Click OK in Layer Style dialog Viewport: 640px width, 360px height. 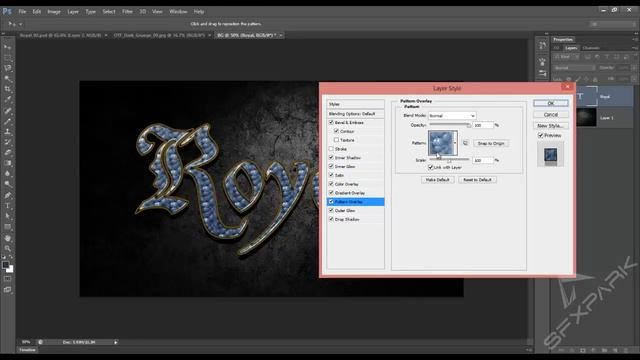point(551,103)
